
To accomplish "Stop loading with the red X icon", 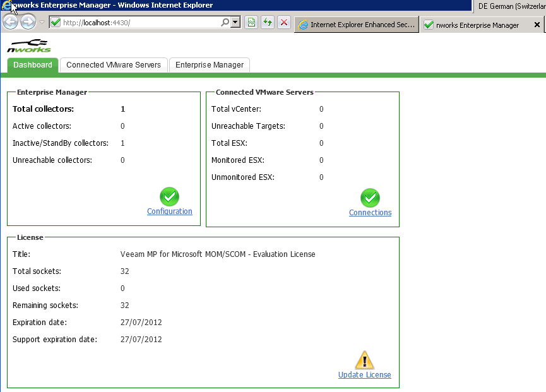I will (x=284, y=22).
